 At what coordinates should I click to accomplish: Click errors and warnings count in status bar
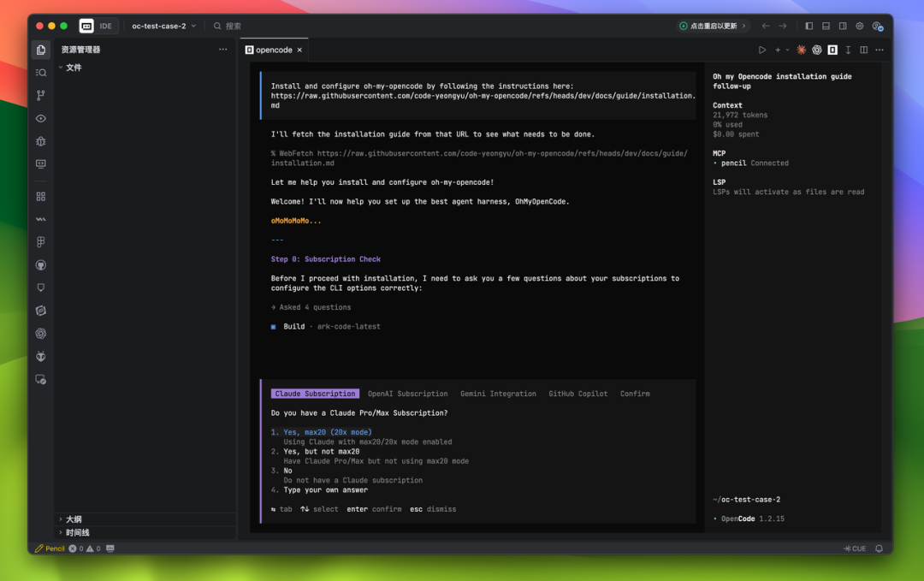[84, 548]
